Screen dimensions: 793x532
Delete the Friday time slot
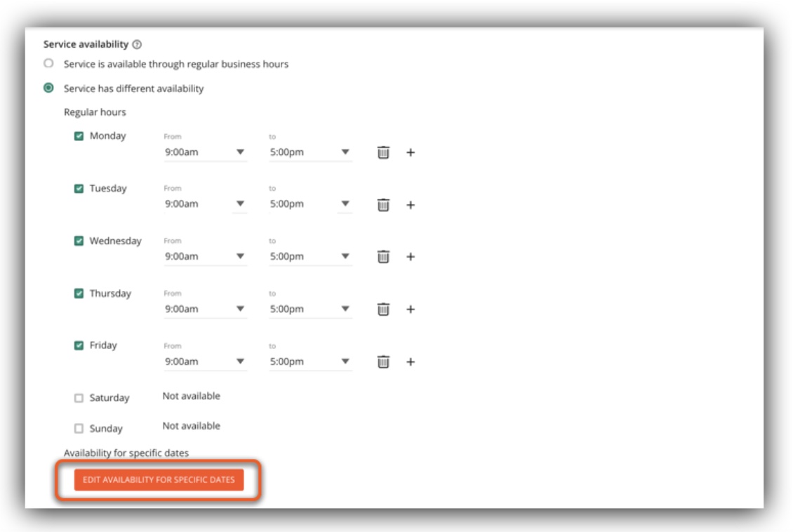[x=383, y=361]
